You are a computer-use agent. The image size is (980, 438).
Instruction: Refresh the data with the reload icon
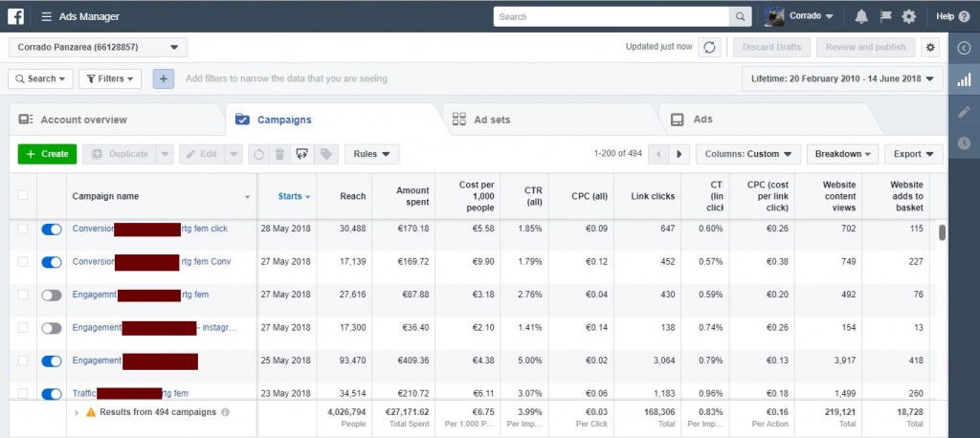point(709,47)
